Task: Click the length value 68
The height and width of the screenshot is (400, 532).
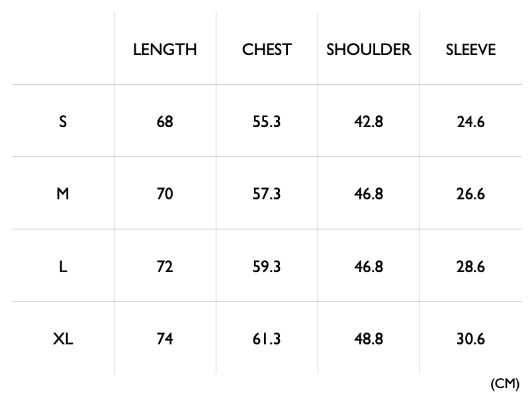Action: point(165,122)
